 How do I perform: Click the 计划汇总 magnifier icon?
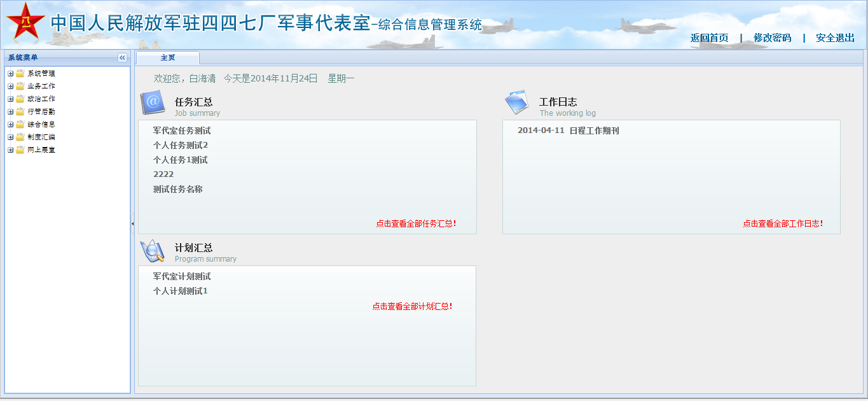tap(153, 251)
